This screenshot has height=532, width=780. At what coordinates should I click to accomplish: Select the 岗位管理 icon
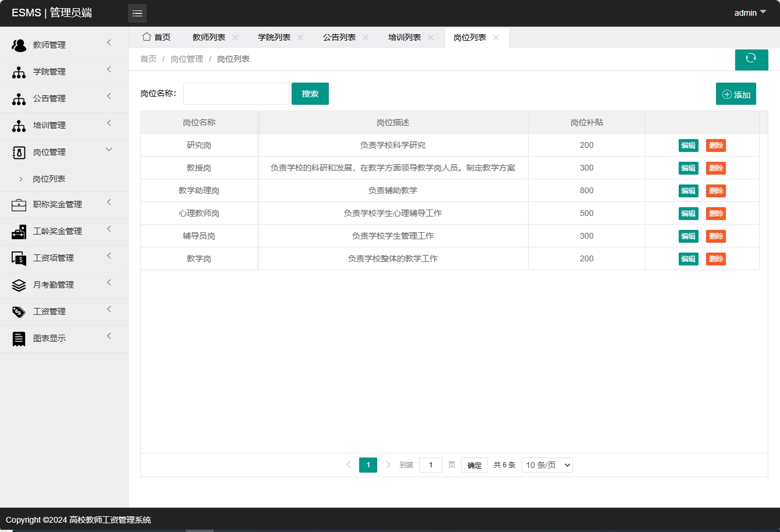[x=18, y=151]
